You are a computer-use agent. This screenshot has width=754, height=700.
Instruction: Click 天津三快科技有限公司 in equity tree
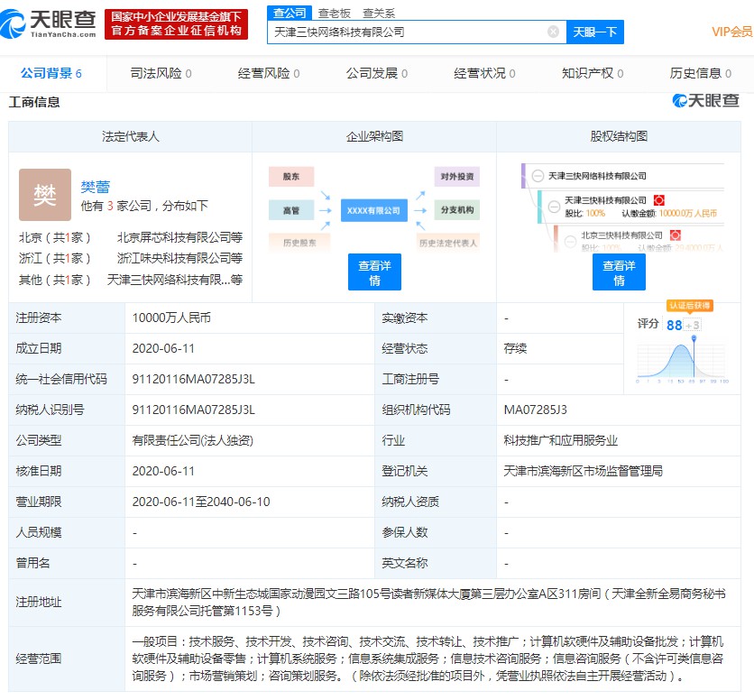tap(605, 199)
